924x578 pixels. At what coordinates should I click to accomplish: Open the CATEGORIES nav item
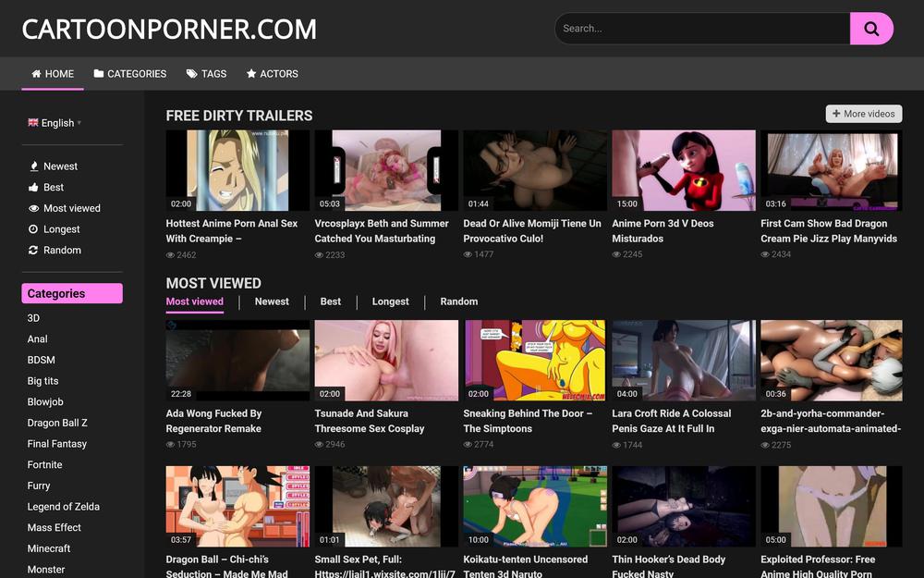129,74
